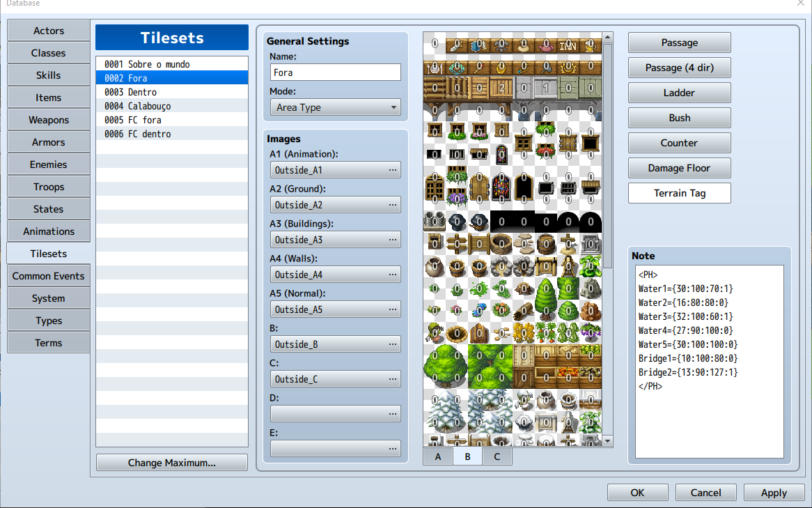Apply the database changes

coord(774,493)
